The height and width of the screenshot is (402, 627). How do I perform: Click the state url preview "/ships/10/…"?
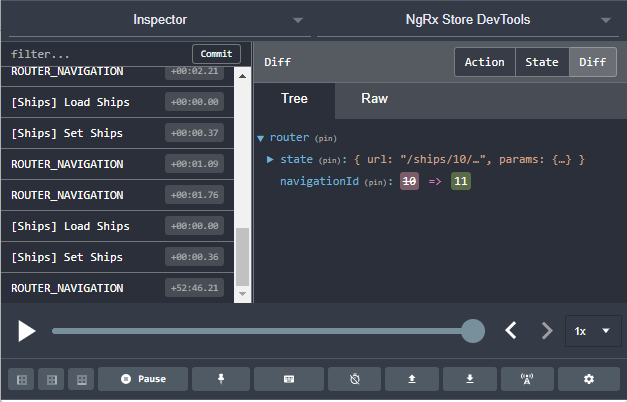[443, 160]
